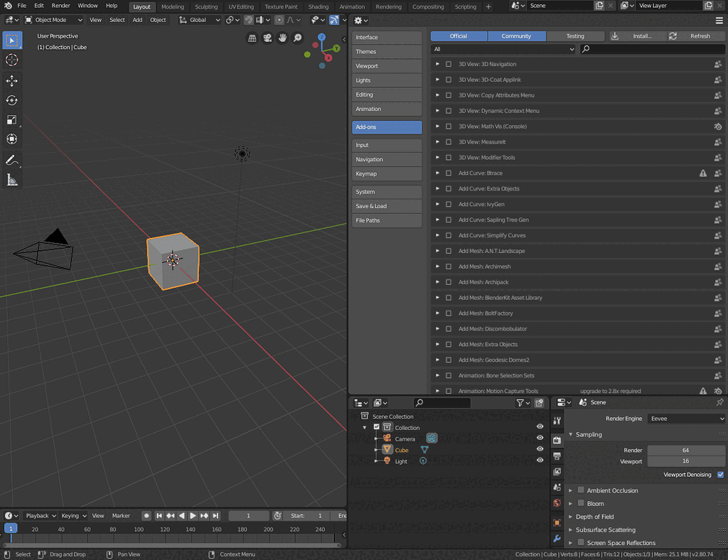
Task: Enable the 3D View: 3D Navigation add-on
Action: tap(449, 64)
